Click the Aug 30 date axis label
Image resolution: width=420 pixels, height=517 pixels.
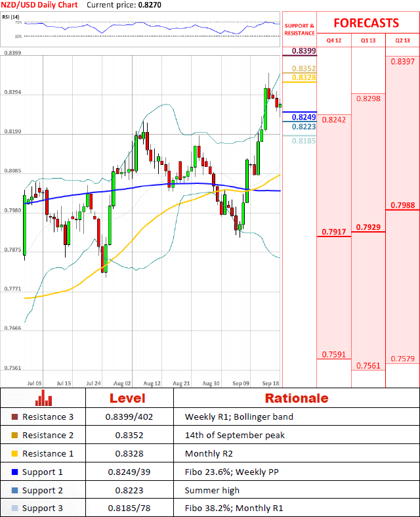point(211,384)
